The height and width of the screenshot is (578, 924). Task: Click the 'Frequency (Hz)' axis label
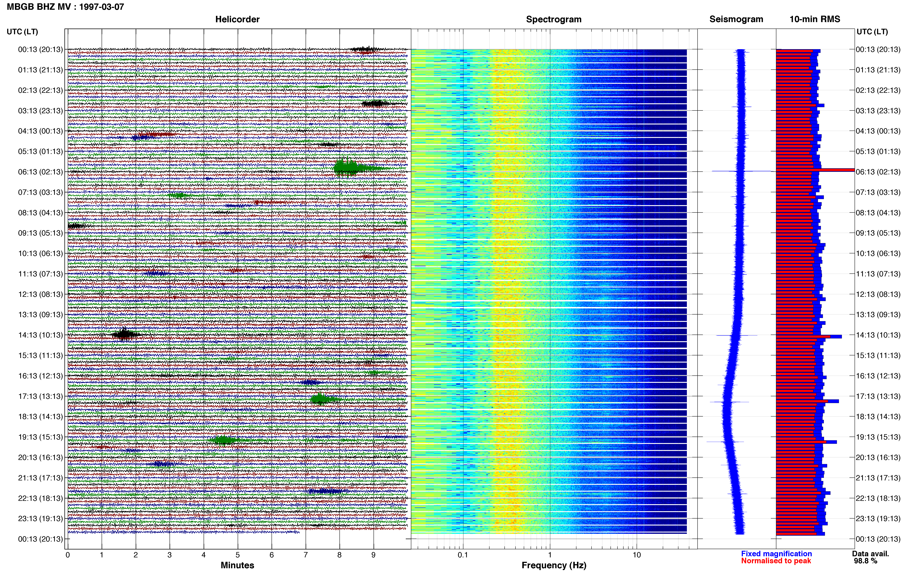tap(554, 565)
